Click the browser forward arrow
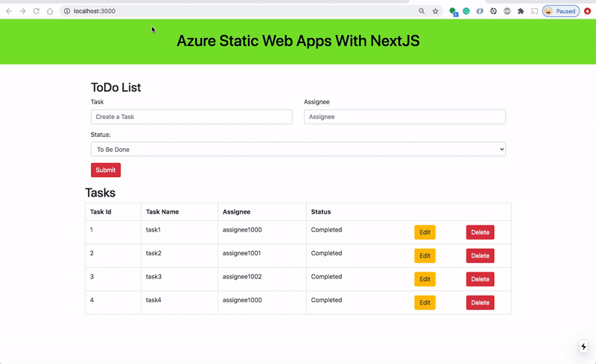This screenshot has width=596, height=364. pos(22,11)
